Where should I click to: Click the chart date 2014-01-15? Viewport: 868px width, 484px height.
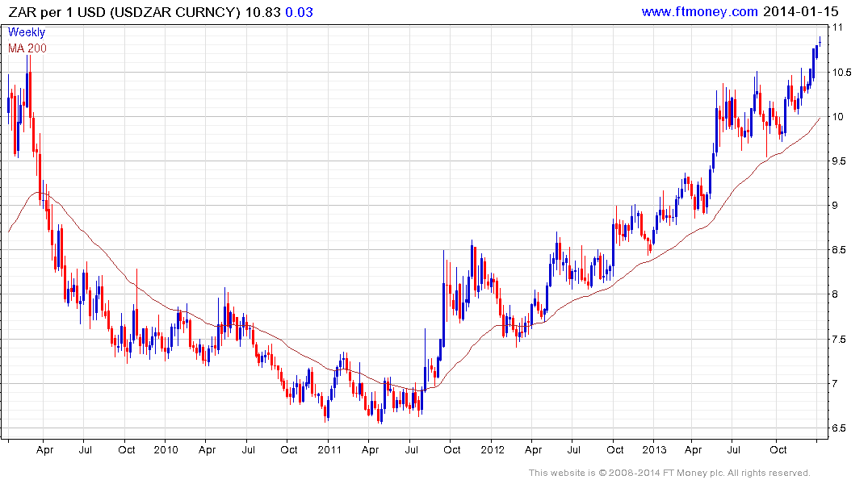coord(800,11)
